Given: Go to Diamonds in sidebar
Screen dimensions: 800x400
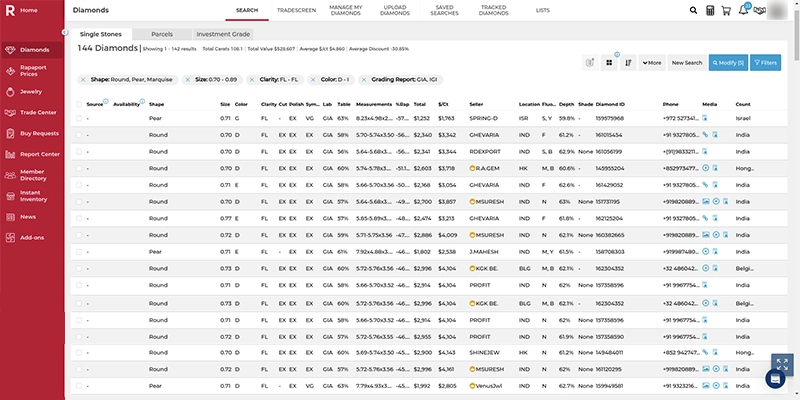Looking at the screenshot, I should [x=32, y=50].
